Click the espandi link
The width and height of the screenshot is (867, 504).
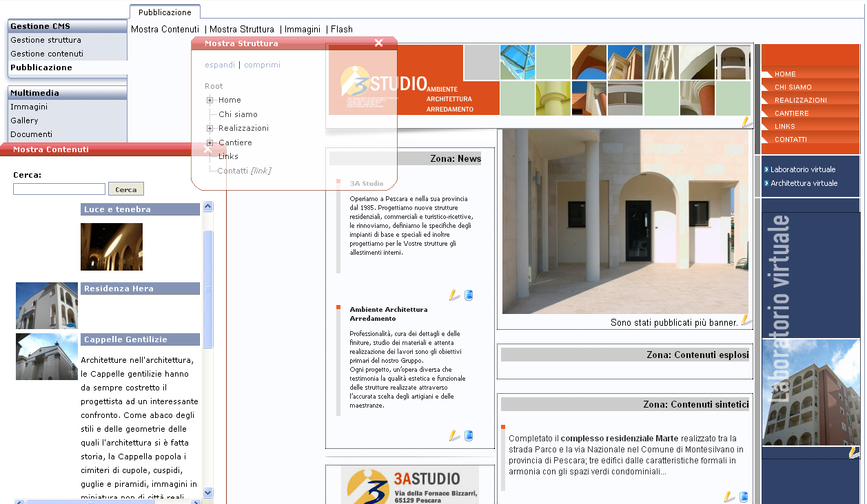click(220, 65)
